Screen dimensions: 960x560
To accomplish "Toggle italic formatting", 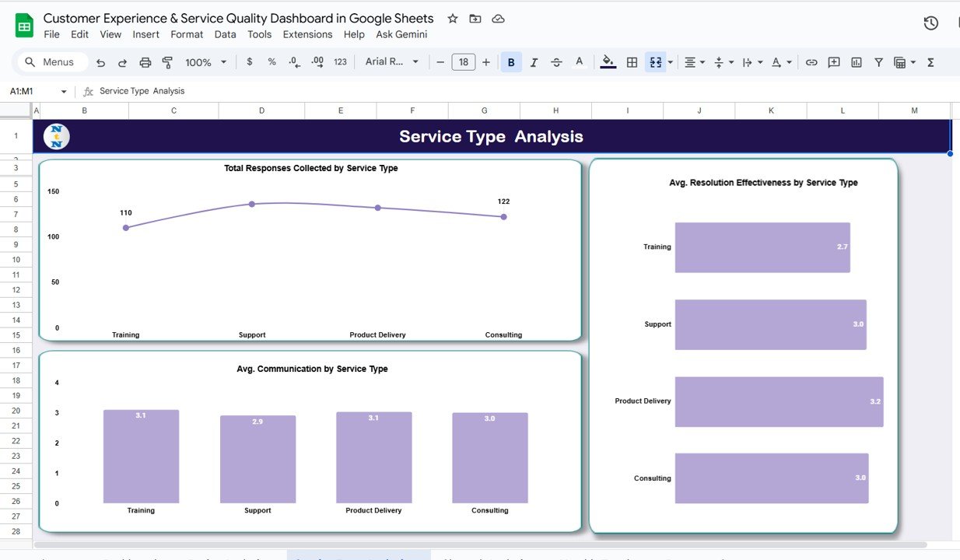I will pyautogui.click(x=534, y=61).
